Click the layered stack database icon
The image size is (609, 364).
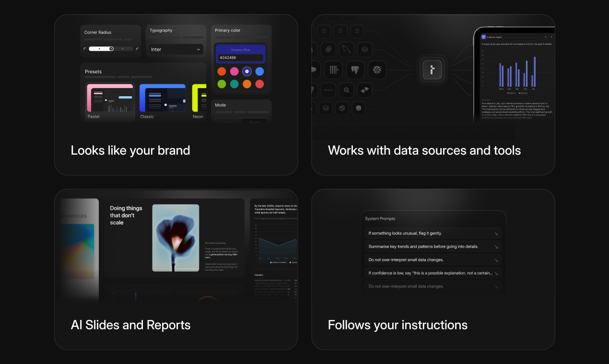(365, 50)
